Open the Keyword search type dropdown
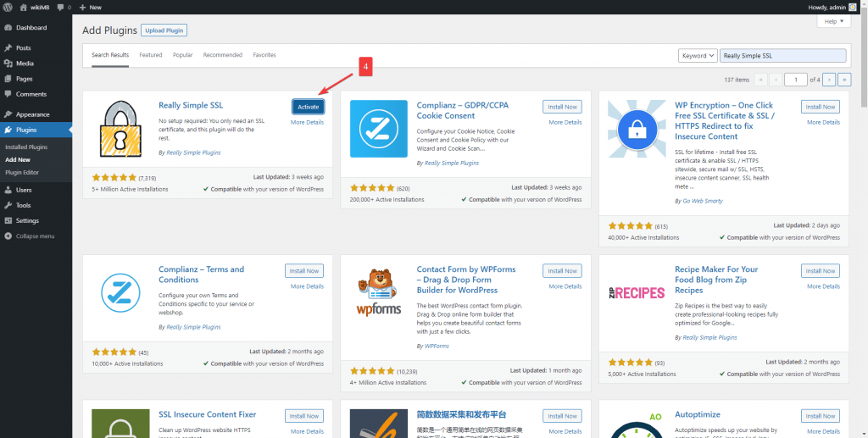The image size is (868, 438). tap(697, 56)
